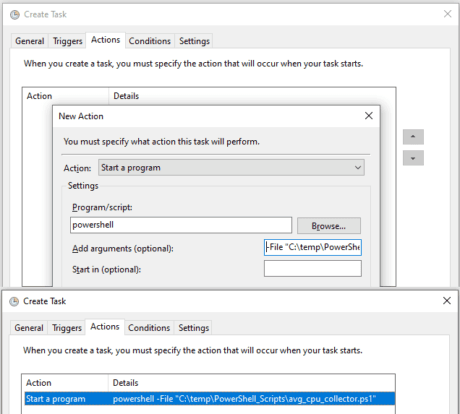Open the Triggers tab in lower Create Task window
This screenshot has height=414, width=460.
(67, 328)
